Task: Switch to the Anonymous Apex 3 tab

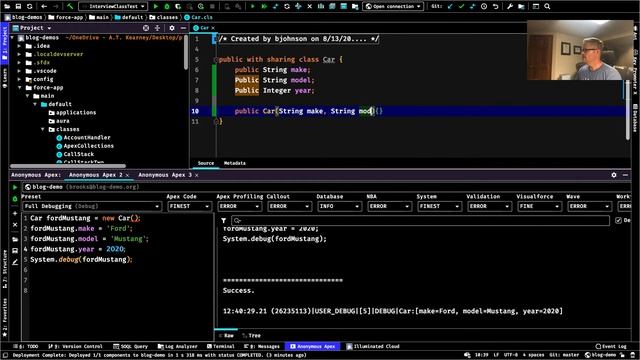Action: pyautogui.click(x=165, y=175)
